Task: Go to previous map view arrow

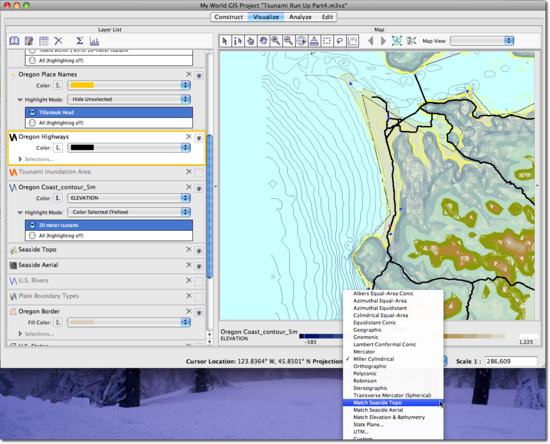Action: tap(370, 41)
